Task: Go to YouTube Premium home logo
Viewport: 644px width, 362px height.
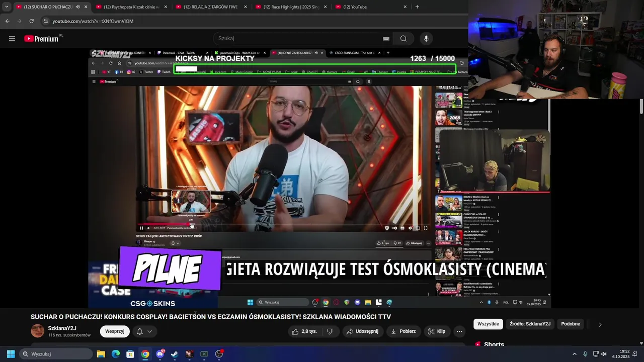Action: click(x=42, y=39)
